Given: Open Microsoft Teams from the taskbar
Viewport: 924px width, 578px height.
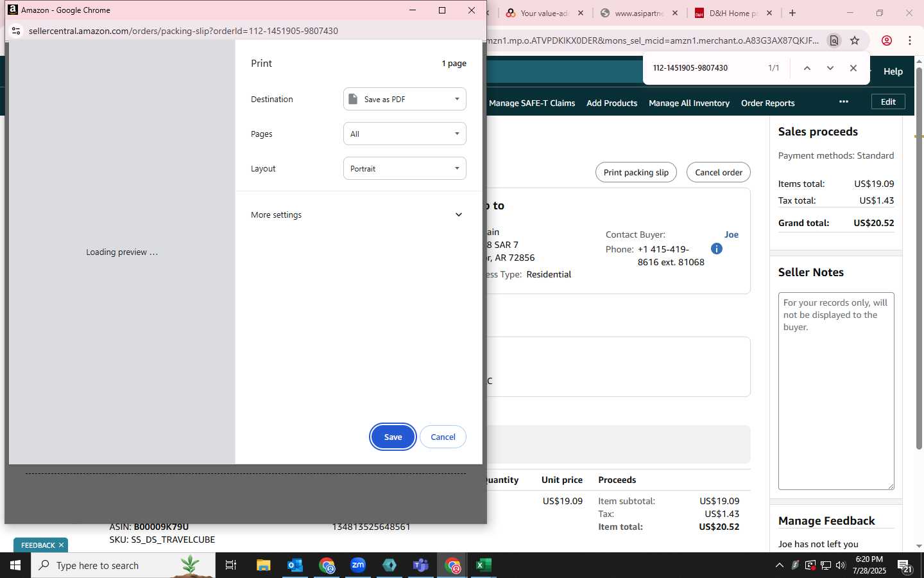Looking at the screenshot, I should coord(421,565).
